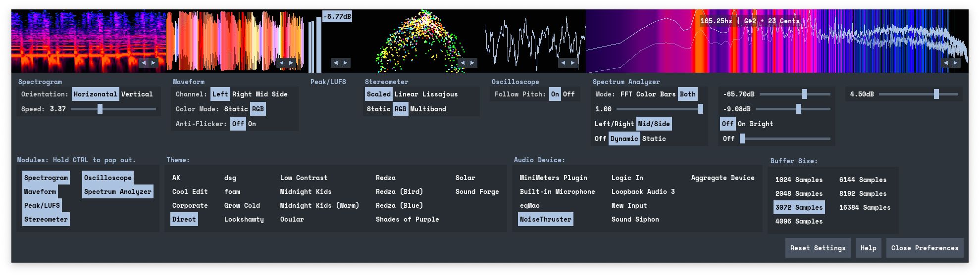Viewport: 980px width, 276px height.
Task: Click the left arrow on the Peak/LUFS meter
Action: point(336,63)
